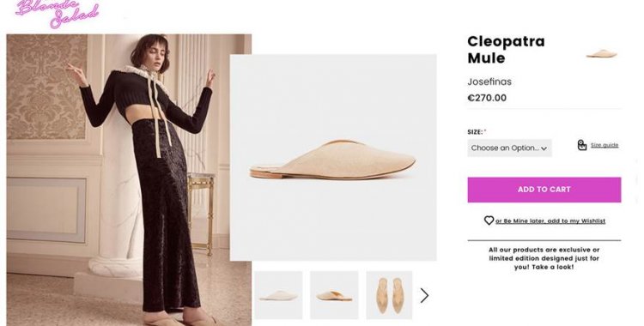Click the Blonde Salad logo
Viewport: 644px width, 326px height.
57,13
